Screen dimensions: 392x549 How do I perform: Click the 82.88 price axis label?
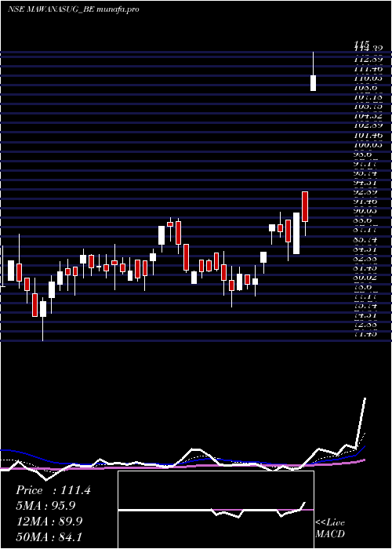tap(365, 258)
